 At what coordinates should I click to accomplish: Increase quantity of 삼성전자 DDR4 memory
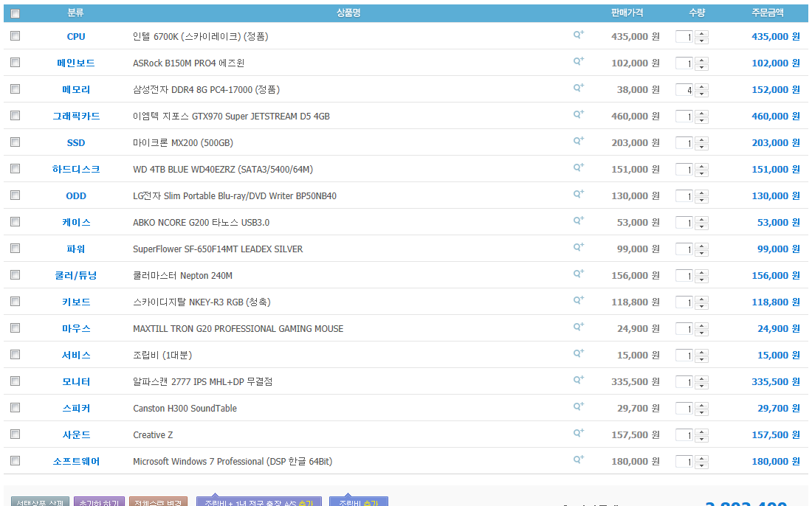(701, 86)
